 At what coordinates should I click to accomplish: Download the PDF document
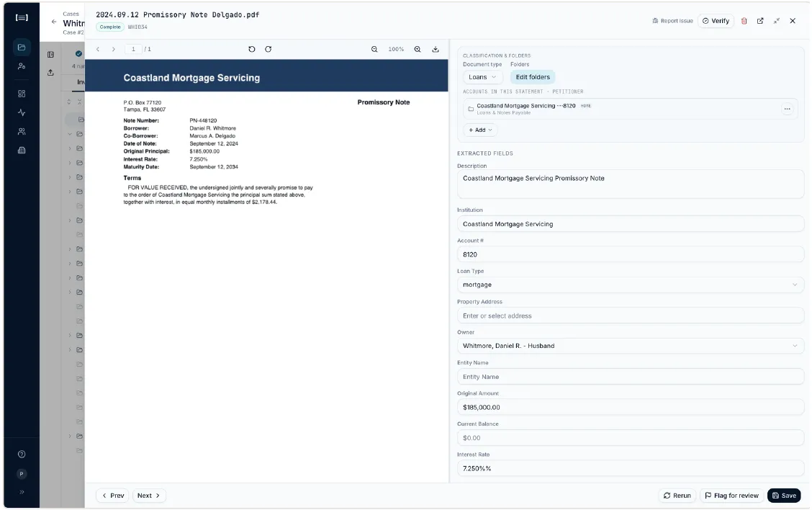(x=436, y=49)
